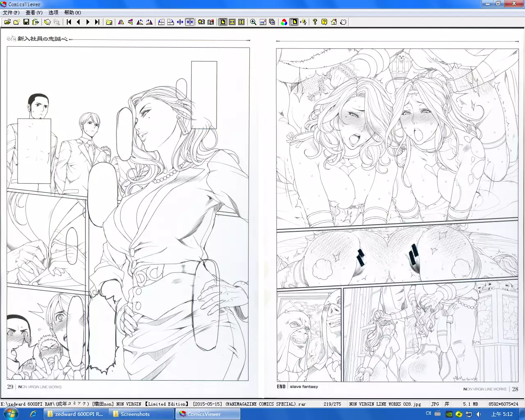The height and width of the screenshot is (420, 525).
Task: Expand the 帮助(H) menu
Action: tap(73, 13)
